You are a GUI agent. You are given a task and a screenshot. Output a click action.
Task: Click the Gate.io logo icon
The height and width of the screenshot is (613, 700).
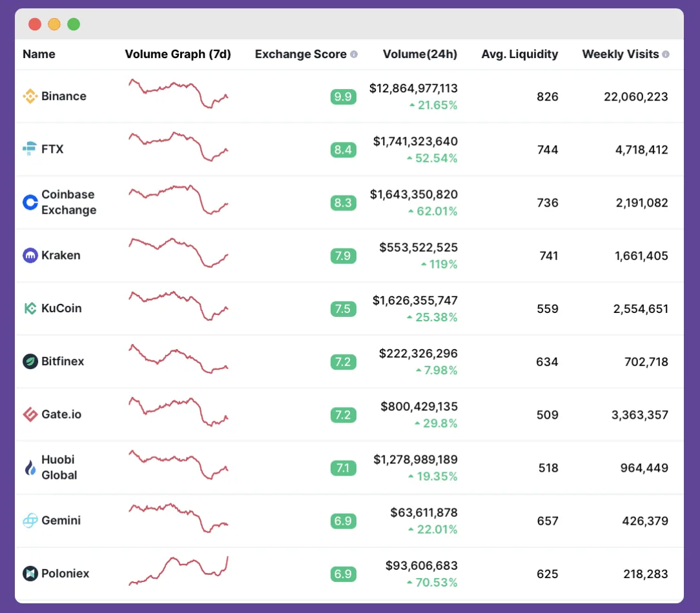click(x=29, y=414)
